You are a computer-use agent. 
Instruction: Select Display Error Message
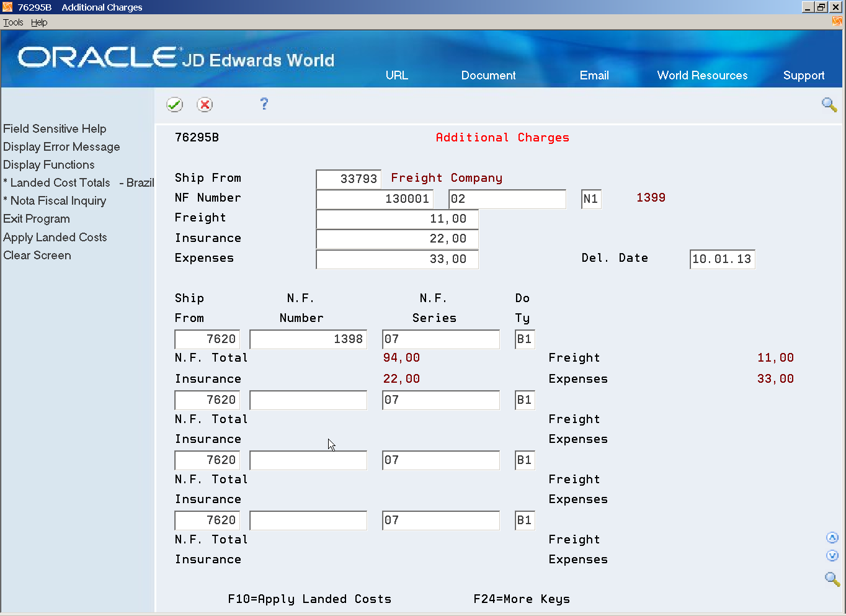61,146
